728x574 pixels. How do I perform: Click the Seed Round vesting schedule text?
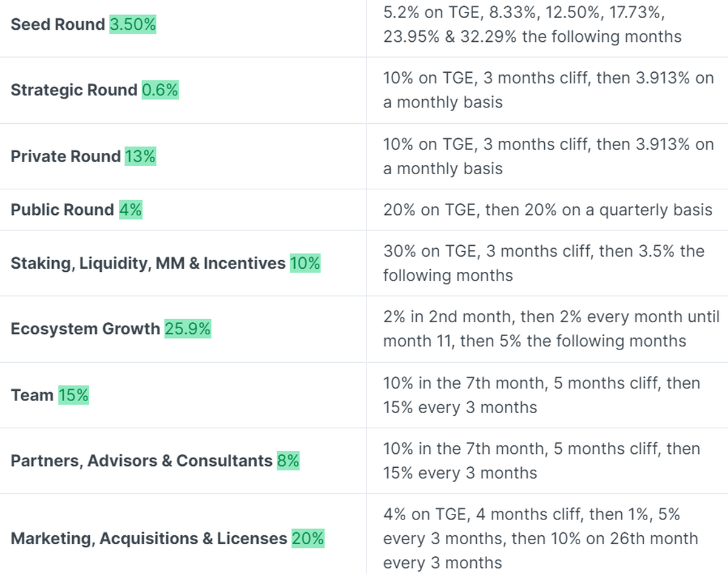pyautogui.click(x=532, y=25)
